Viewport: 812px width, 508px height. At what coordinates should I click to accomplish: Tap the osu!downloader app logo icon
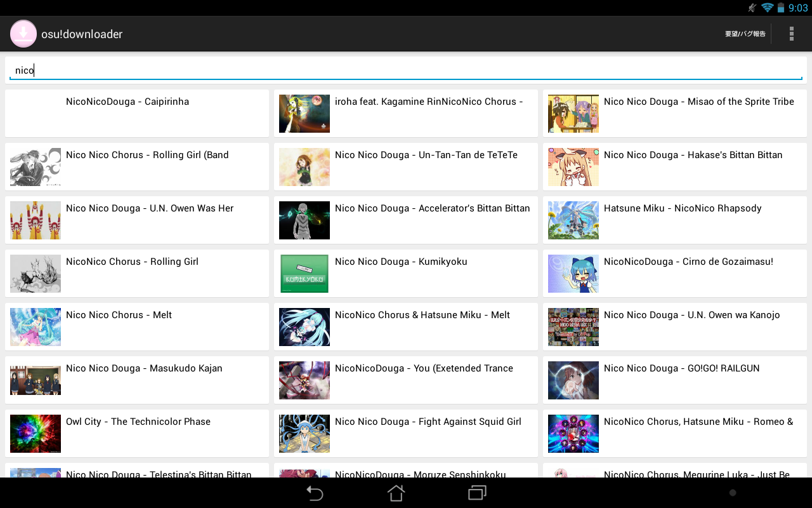(x=23, y=34)
